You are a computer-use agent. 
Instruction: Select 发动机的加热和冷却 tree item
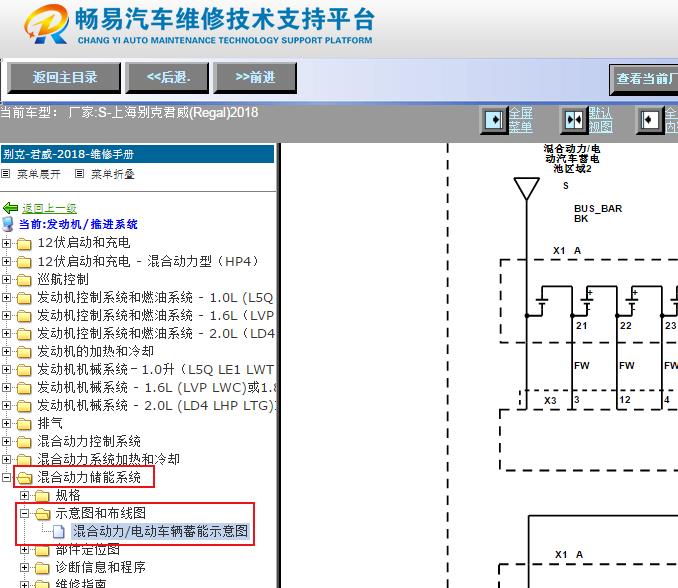tap(96, 351)
